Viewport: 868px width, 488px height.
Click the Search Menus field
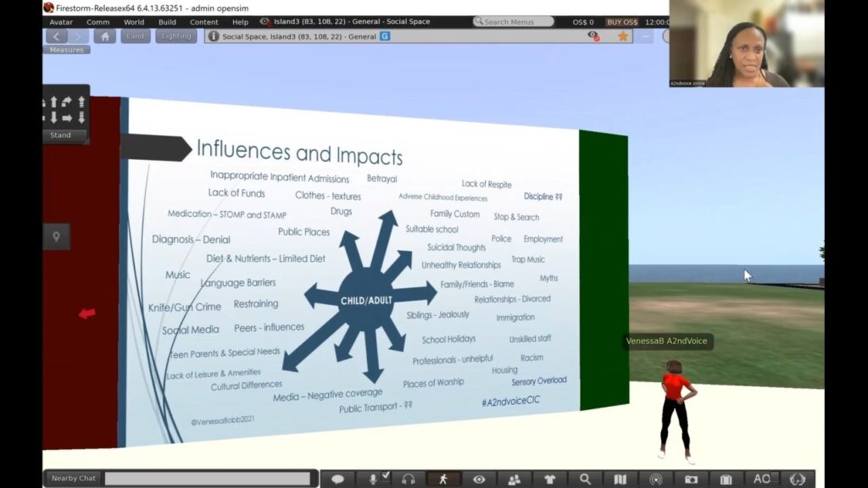tap(513, 21)
